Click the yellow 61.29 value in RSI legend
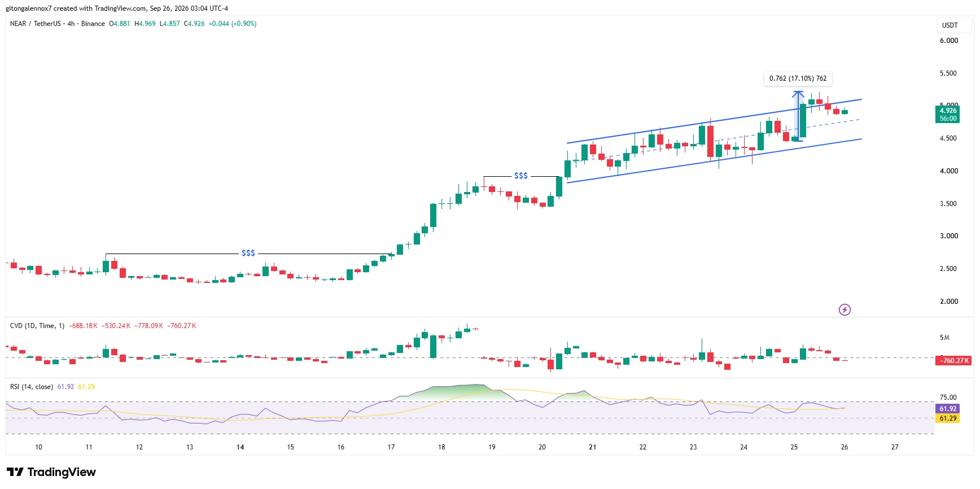Image resolution: width=980 pixels, height=489 pixels. click(86, 387)
